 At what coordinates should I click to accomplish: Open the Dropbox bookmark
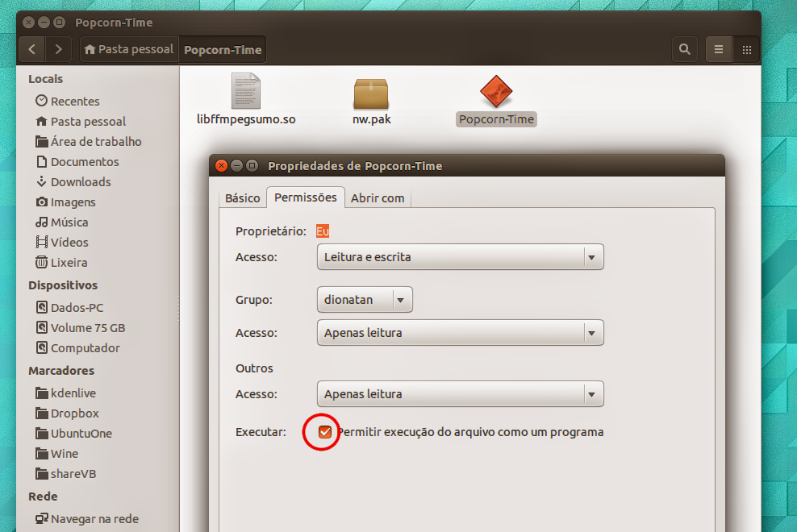pyautogui.click(x=67, y=414)
